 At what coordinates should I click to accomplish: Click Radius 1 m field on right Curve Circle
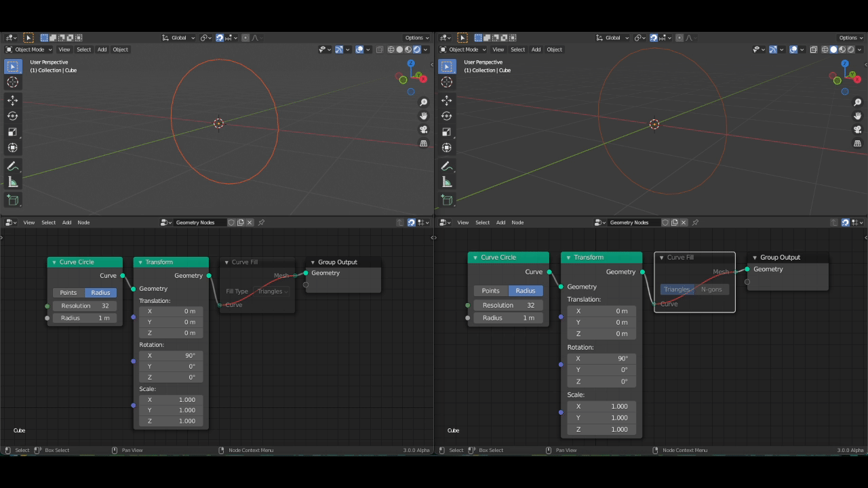(x=509, y=318)
